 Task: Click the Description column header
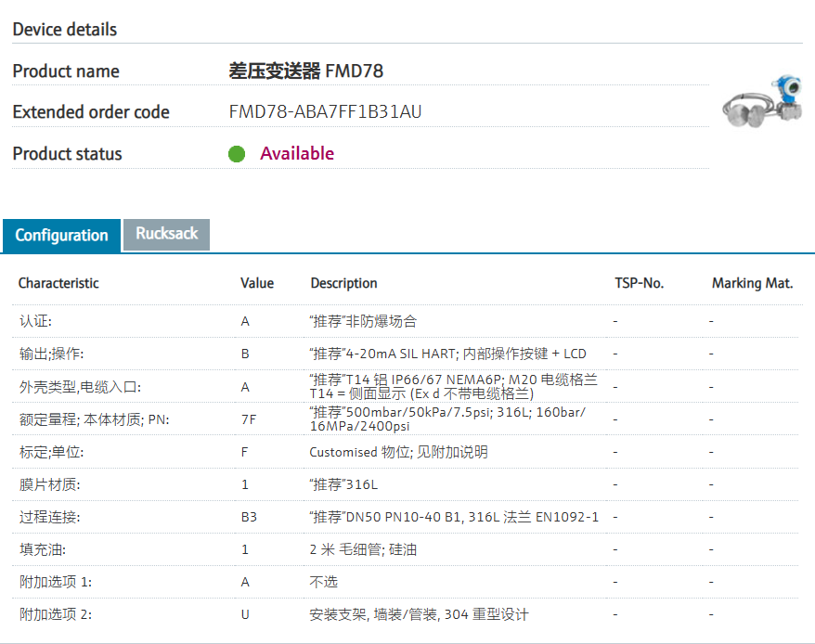click(x=343, y=283)
